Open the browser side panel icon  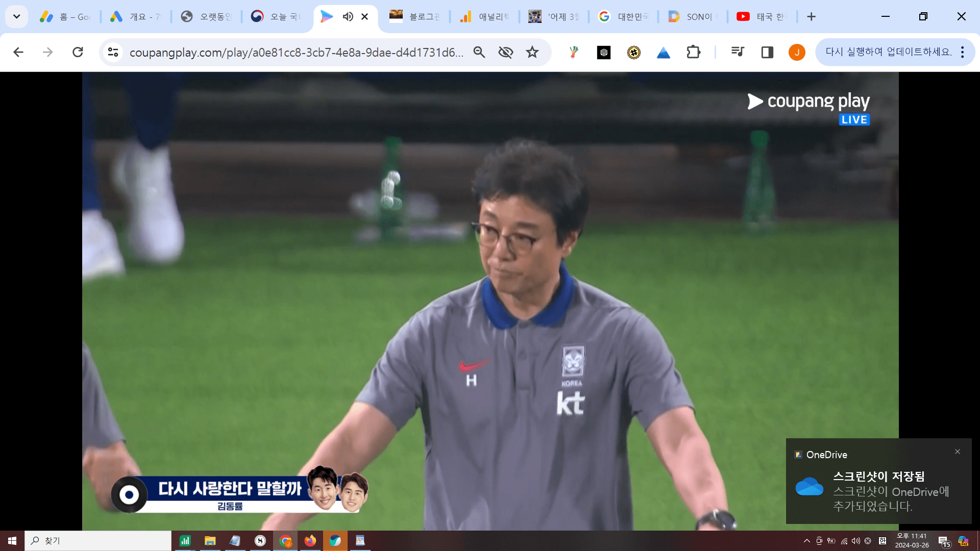767,52
